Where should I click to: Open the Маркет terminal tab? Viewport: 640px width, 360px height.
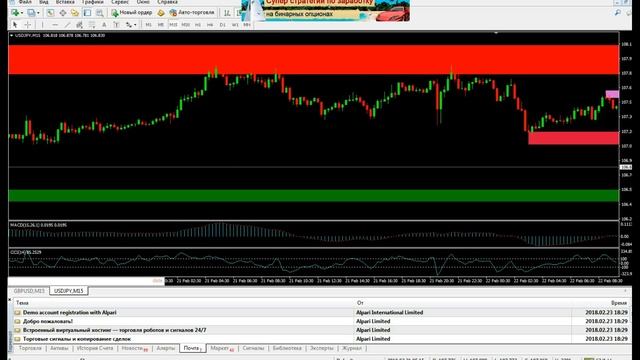(x=222, y=348)
